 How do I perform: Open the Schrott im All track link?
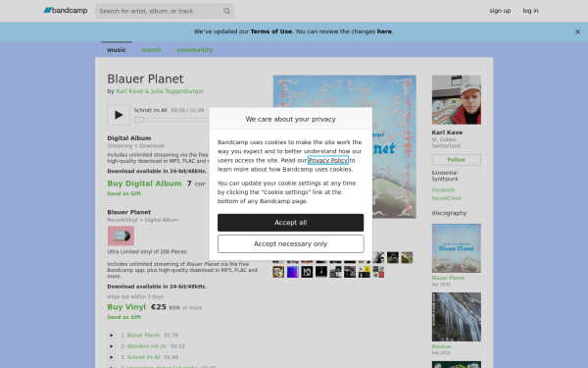(x=143, y=357)
